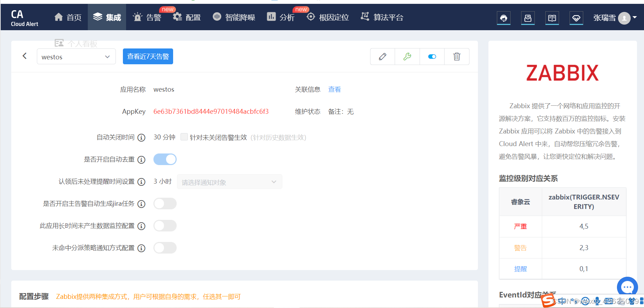Go back using the left chevron

point(25,56)
